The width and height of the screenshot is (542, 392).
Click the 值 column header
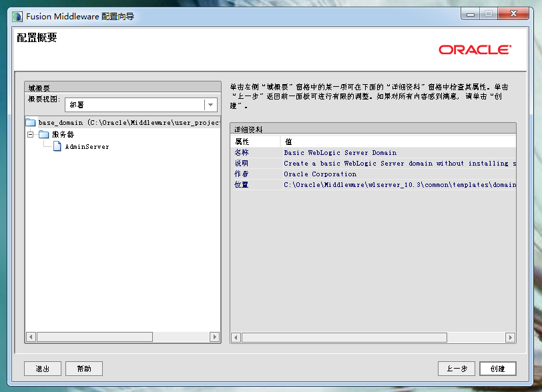pyautogui.click(x=398, y=142)
